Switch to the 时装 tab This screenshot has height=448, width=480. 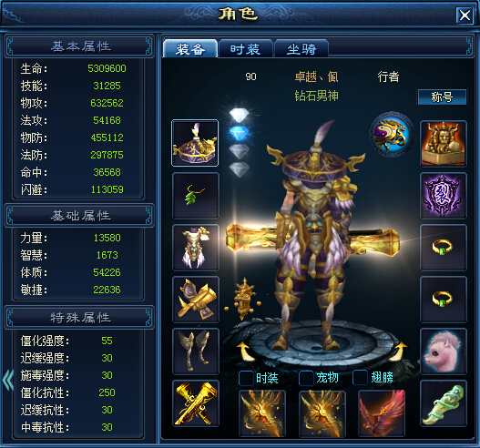[x=246, y=49]
